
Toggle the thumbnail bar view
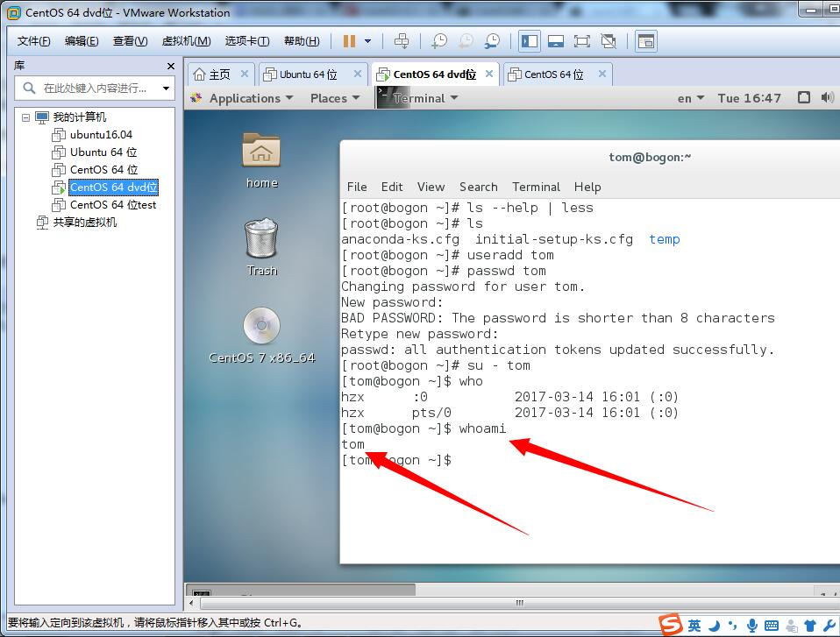(x=556, y=41)
